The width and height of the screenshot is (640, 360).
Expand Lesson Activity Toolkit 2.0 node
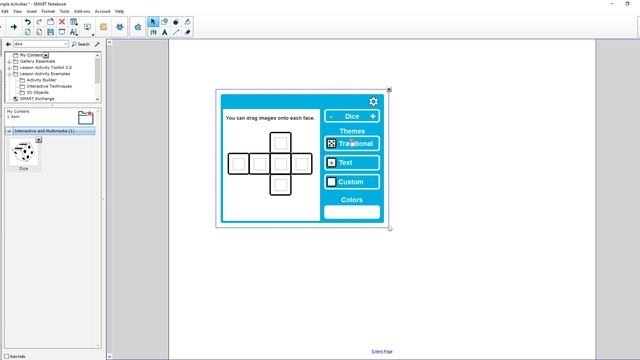[9, 68]
